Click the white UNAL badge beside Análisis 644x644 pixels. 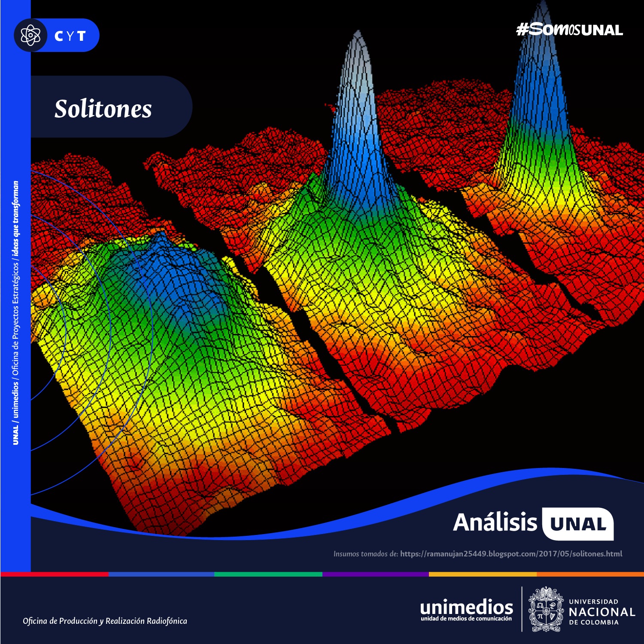[x=578, y=524]
